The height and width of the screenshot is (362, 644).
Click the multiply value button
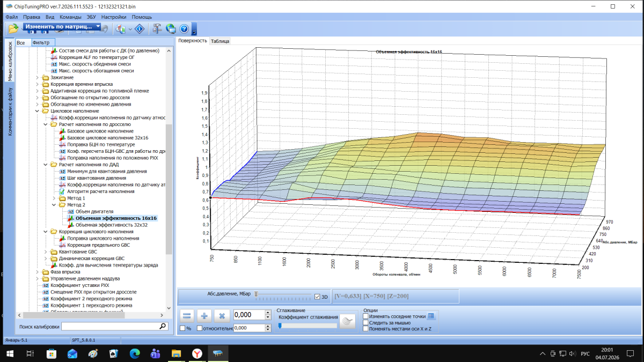pos(222,316)
